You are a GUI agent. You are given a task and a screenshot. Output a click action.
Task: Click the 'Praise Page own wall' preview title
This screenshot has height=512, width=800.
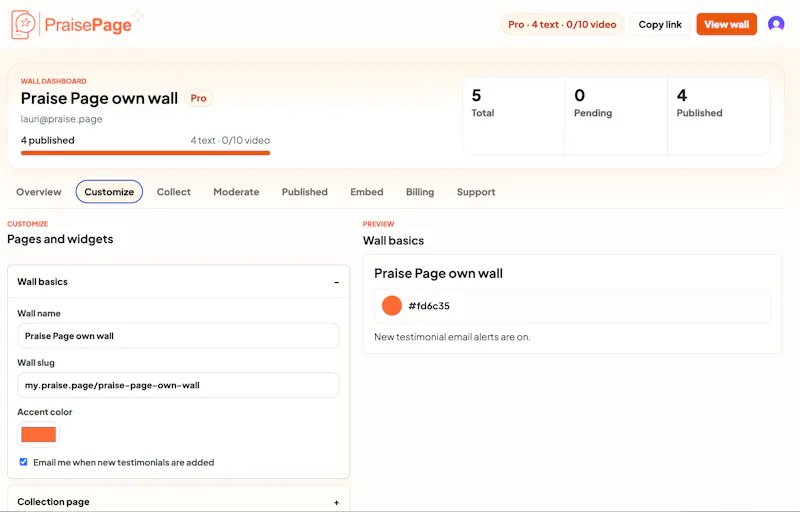point(438,273)
